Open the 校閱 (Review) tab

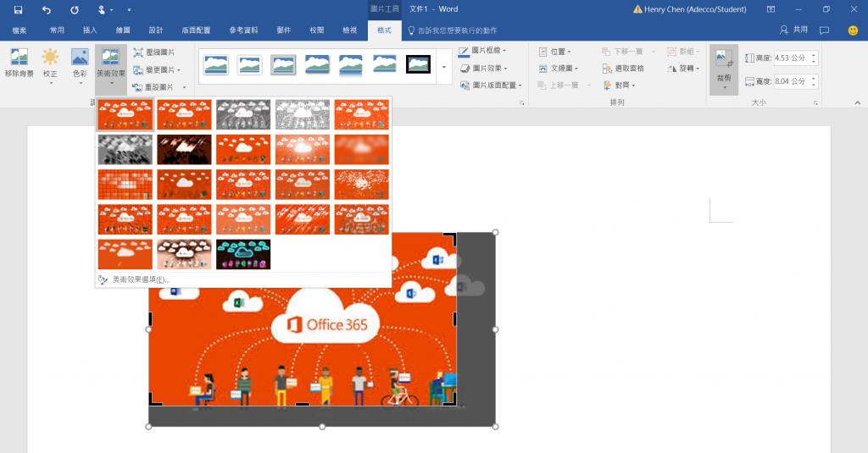point(317,30)
